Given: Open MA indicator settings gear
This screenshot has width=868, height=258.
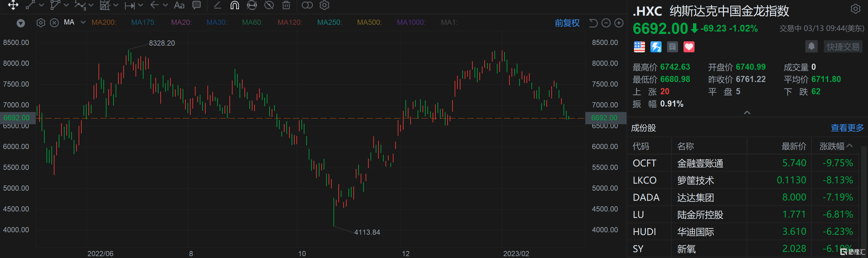Looking at the screenshot, I should [x=41, y=23].
